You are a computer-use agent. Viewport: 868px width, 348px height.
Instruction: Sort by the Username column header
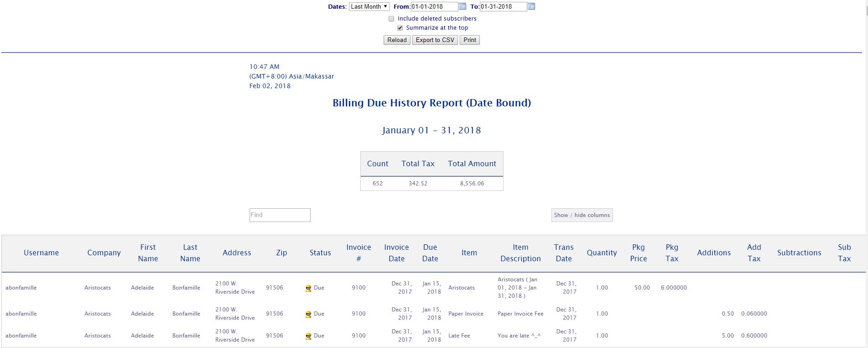[x=41, y=253]
